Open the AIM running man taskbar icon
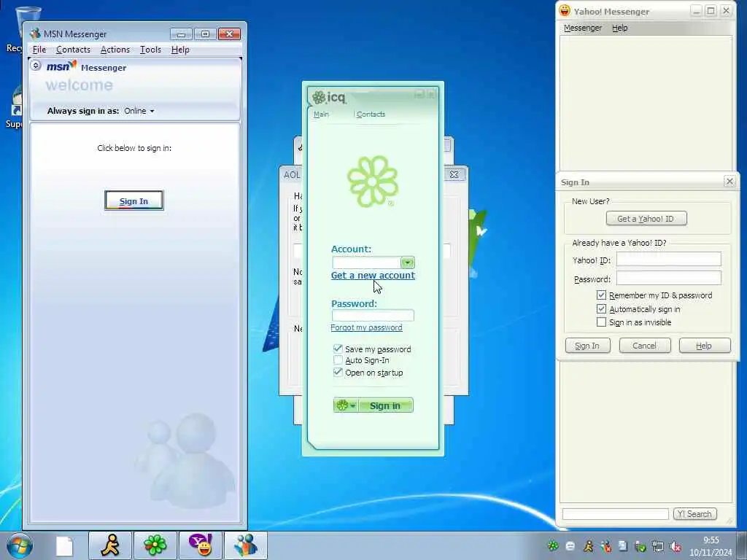747x560 pixels. pos(110,545)
